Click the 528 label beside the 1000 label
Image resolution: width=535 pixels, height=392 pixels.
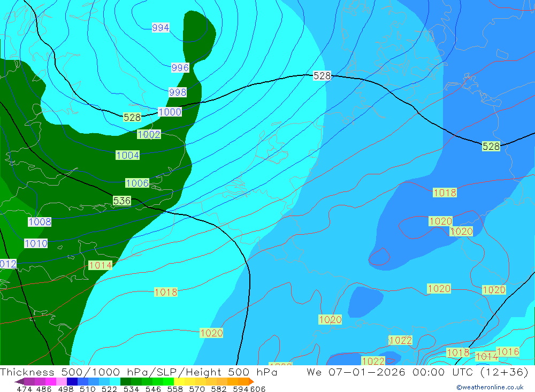[132, 117]
